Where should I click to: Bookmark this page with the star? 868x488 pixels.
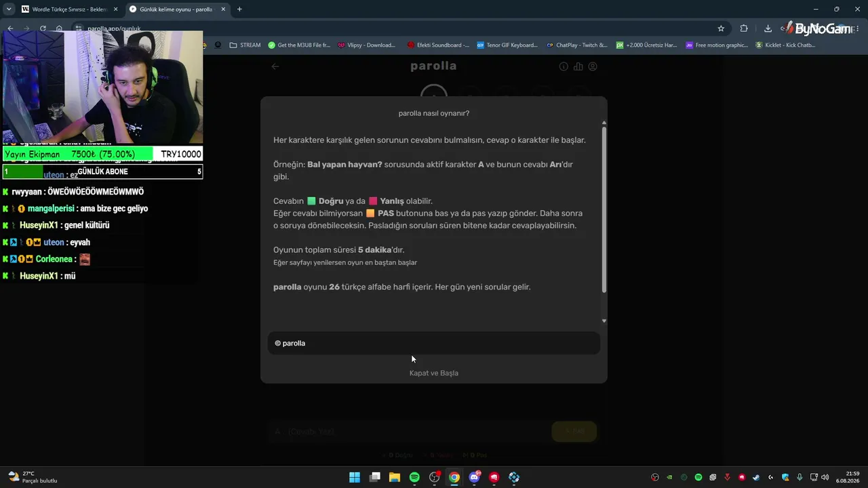721,28
